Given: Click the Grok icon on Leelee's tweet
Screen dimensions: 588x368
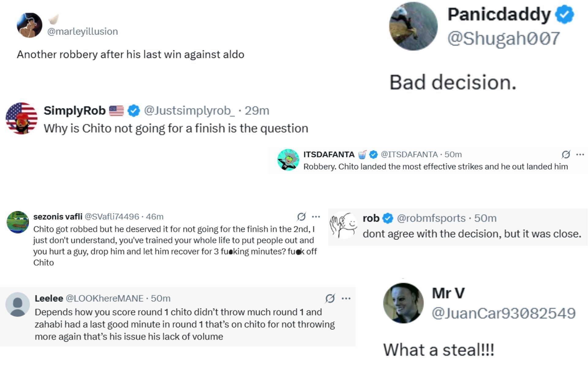Looking at the screenshot, I should pos(330,298).
